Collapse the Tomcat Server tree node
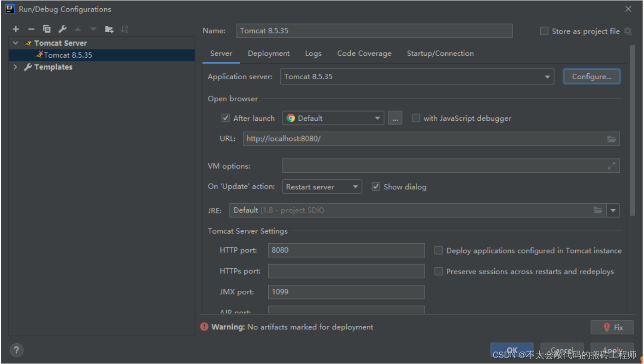The width and height of the screenshot is (644, 364). coord(16,43)
